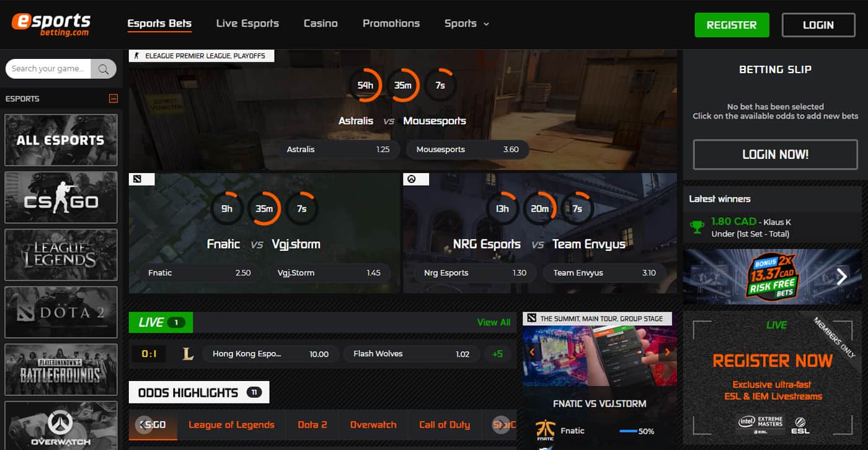The image size is (868, 450).
Task: Expand more live markets with +5
Action: (x=497, y=354)
